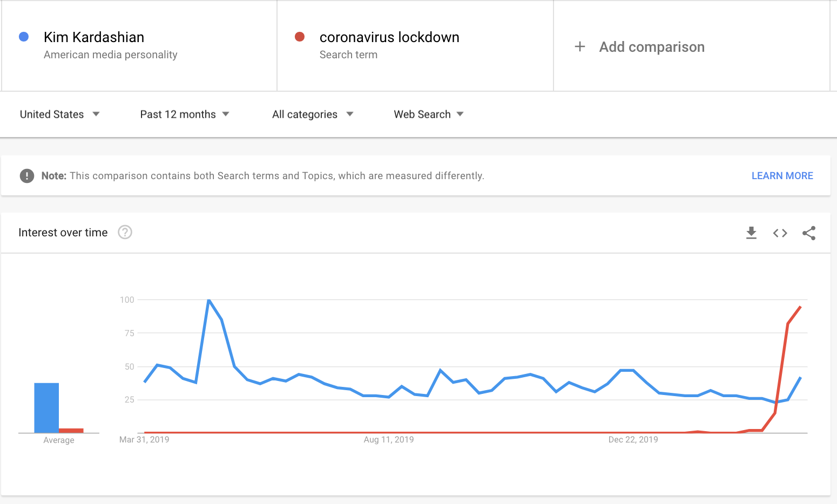
Task: Click the blue dot beside Kim Kardashian
Action: 24,37
